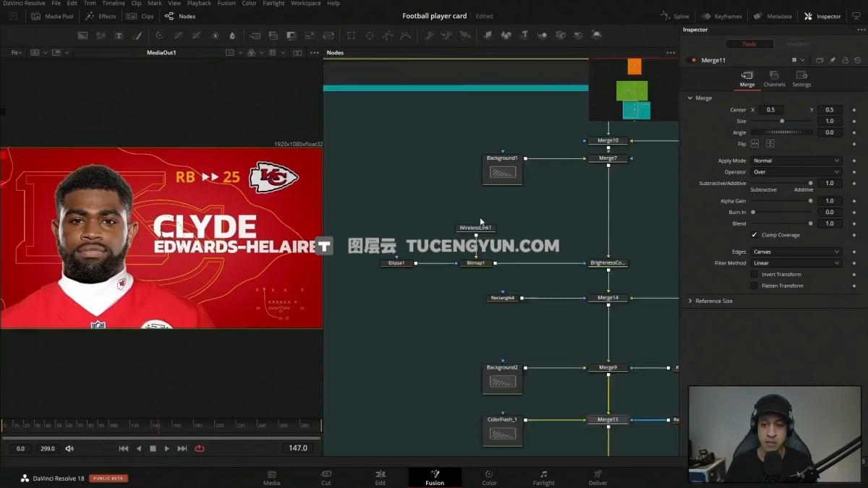Open the Timeline menu

[x=114, y=4]
